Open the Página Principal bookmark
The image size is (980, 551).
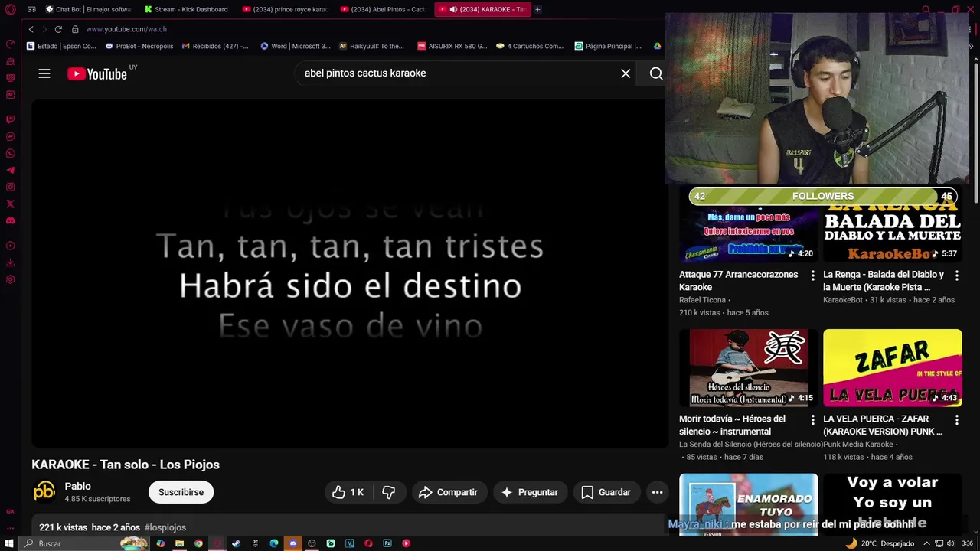(x=608, y=46)
